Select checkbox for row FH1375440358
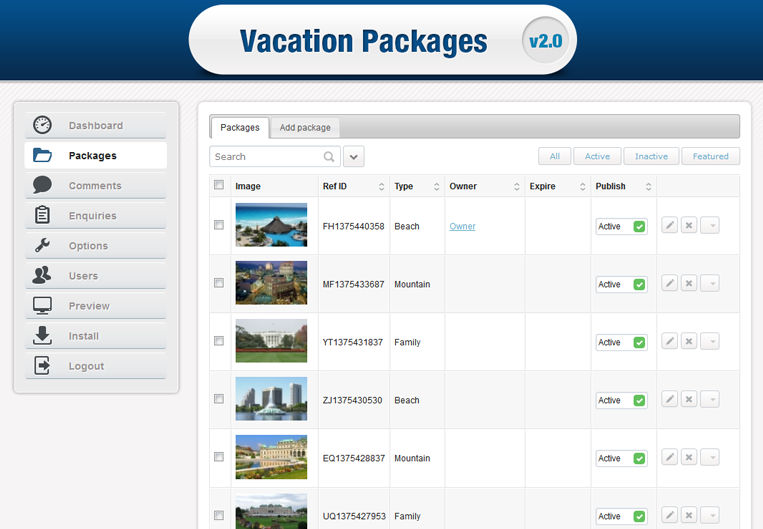763x529 pixels. coord(219,225)
